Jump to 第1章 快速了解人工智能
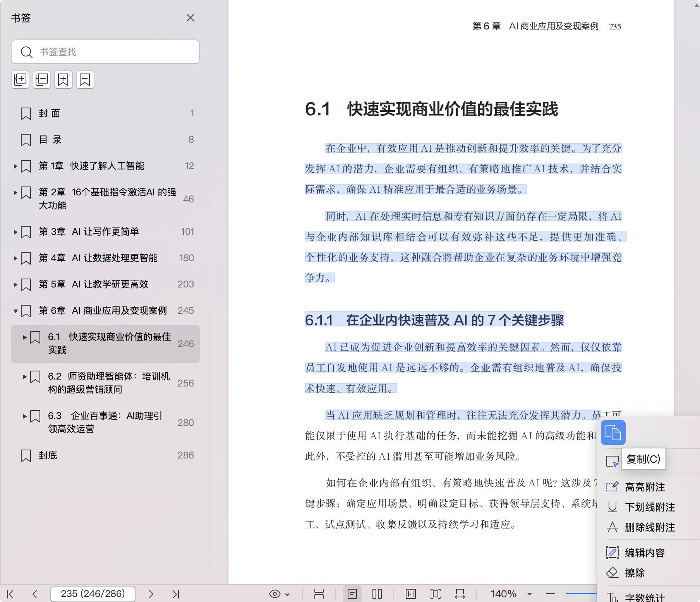 tap(91, 166)
